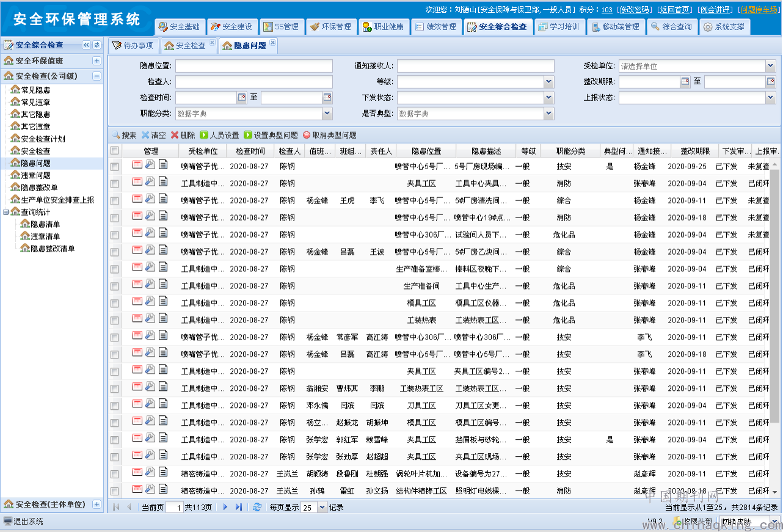Image resolution: width=783 pixels, height=532 pixels.
Task: Click the 通知接收人 input field
Action: click(476, 66)
